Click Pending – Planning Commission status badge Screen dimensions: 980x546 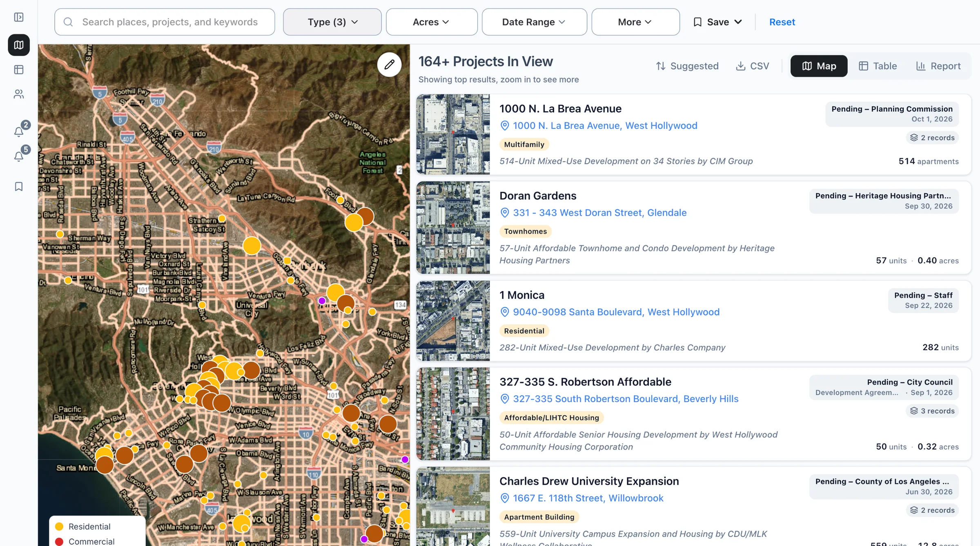point(892,114)
